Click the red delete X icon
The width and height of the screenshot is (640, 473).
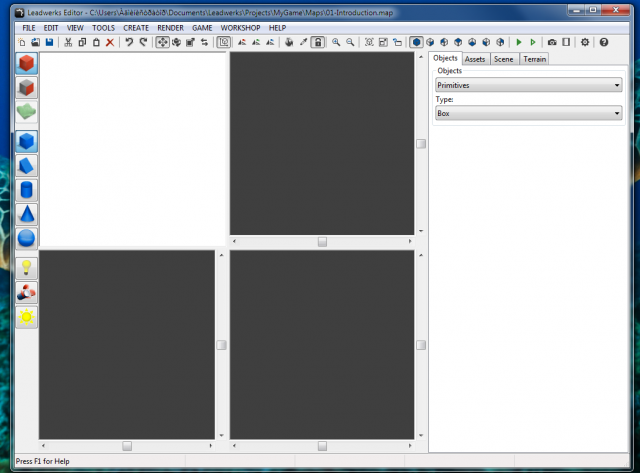pos(110,43)
